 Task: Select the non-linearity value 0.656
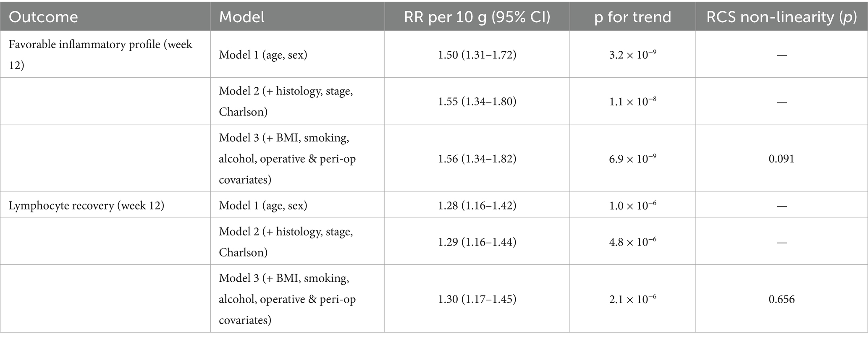(781, 299)
